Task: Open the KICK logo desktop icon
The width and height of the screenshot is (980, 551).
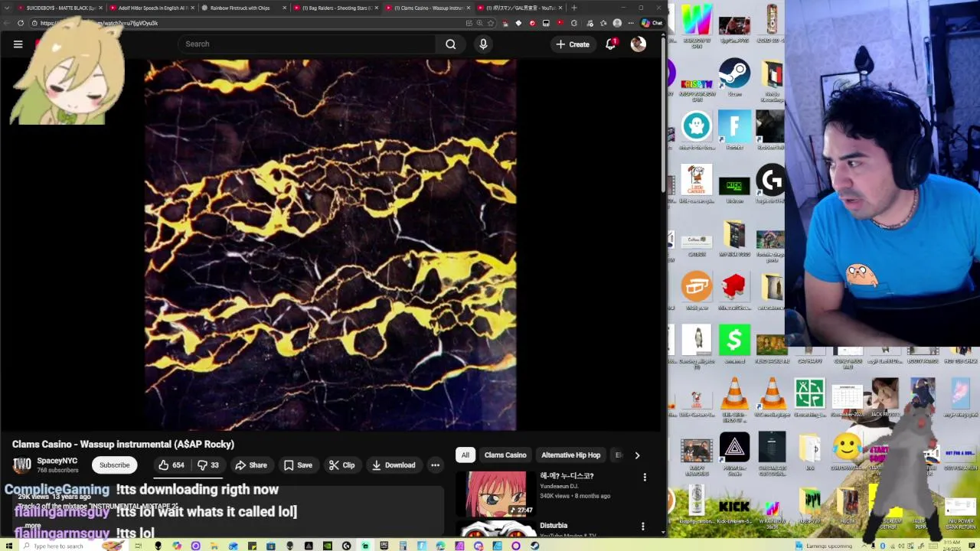Action: coord(734,506)
